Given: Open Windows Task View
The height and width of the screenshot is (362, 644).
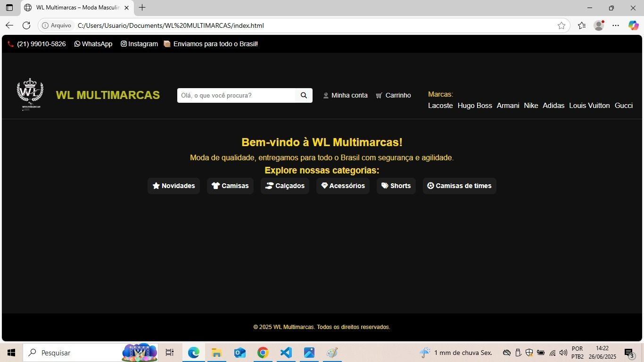Looking at the screenshot, I should click(170, 353).
